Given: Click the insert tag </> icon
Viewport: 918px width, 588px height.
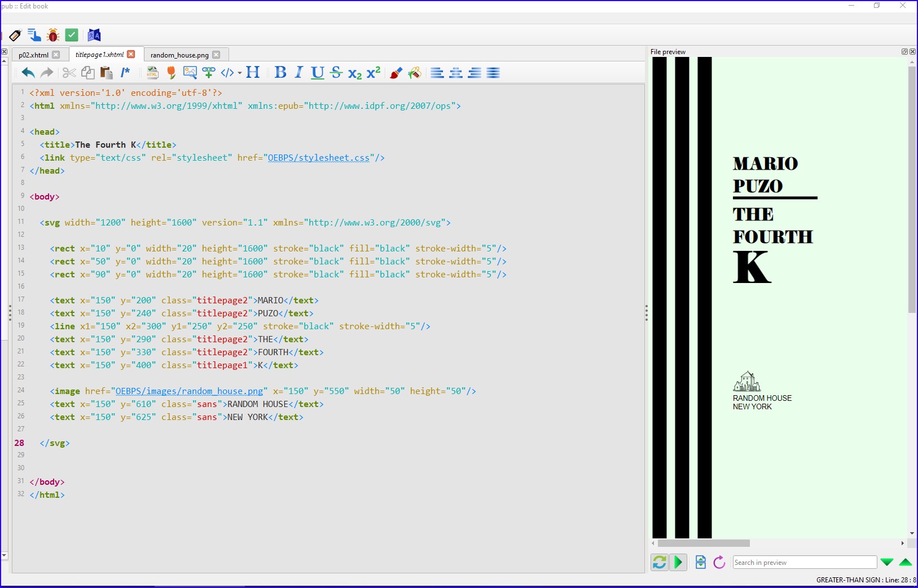Looking at the screenshot, I should pyautogui.click(x=227, y=73).
